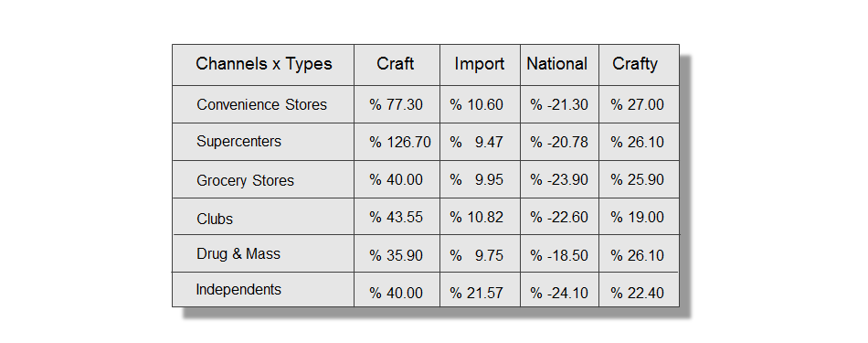This screenshot has width=868, height=343.
Task: Click the Independents row label
Action: (x=238, y=289)
